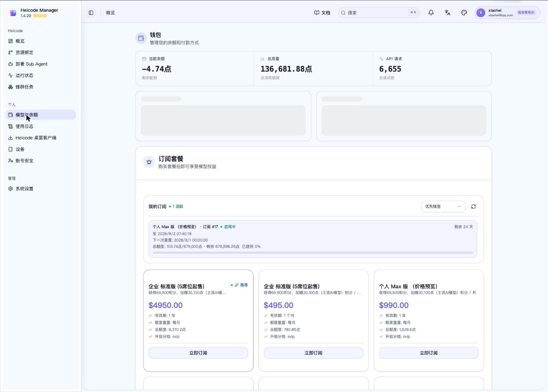Click the wallet icon beside 钱包
This screenshot has width=548, height=392.
pos(141,38)
